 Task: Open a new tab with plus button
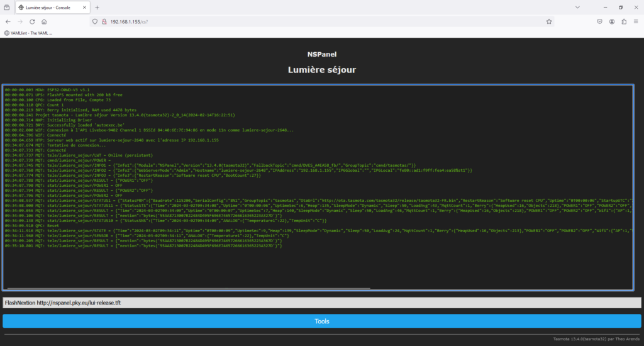(x=97, y=8)
